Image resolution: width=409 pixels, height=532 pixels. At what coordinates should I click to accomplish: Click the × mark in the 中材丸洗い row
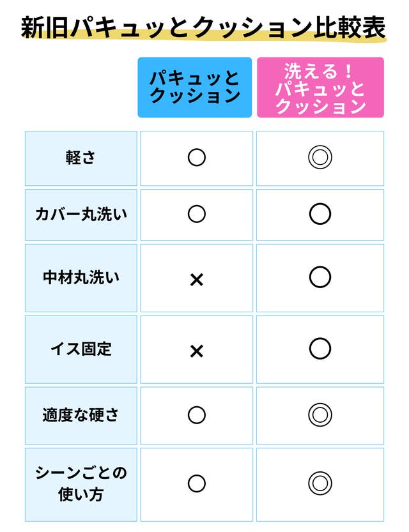click(x=197, y=279)
